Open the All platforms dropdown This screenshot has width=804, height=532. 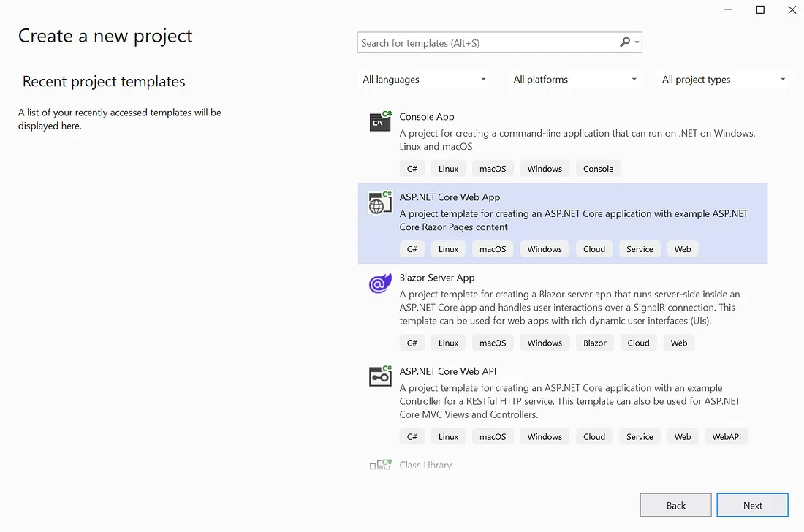point(575,80)
